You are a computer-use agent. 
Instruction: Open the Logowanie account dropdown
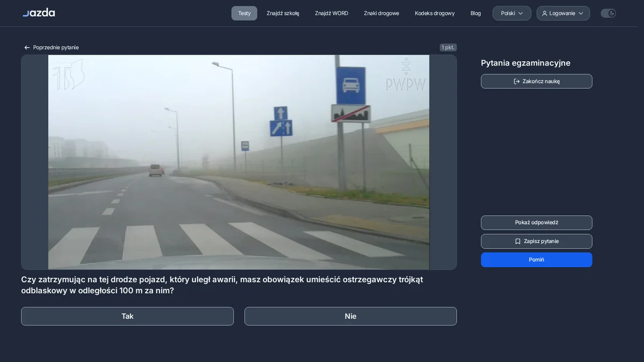pos(563,13)
